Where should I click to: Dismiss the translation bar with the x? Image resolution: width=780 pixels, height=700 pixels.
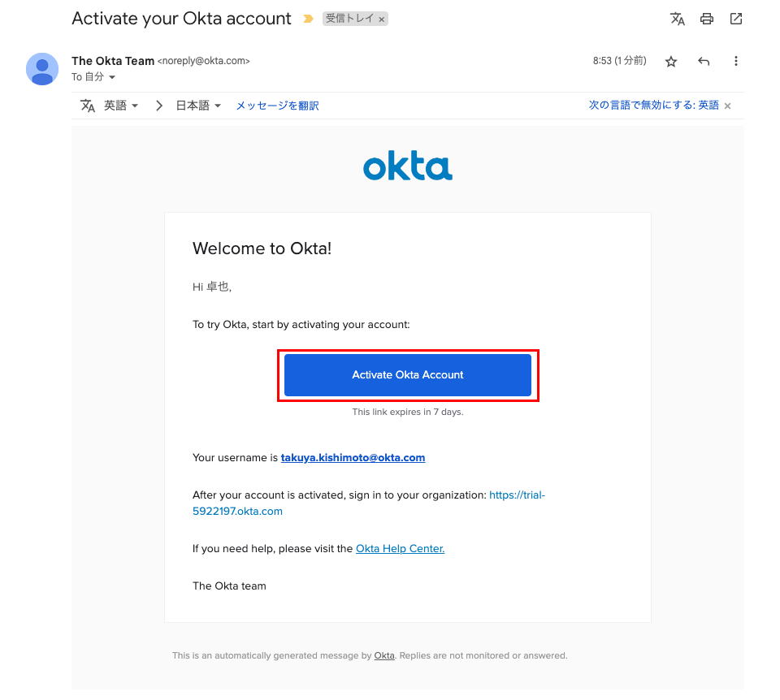(x=728, y=106)
